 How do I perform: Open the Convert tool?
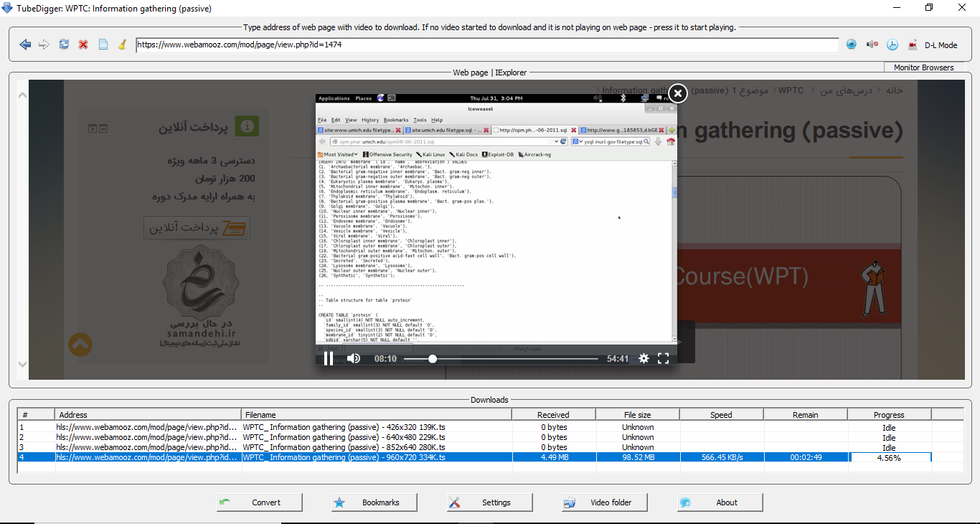pos(260,502)
